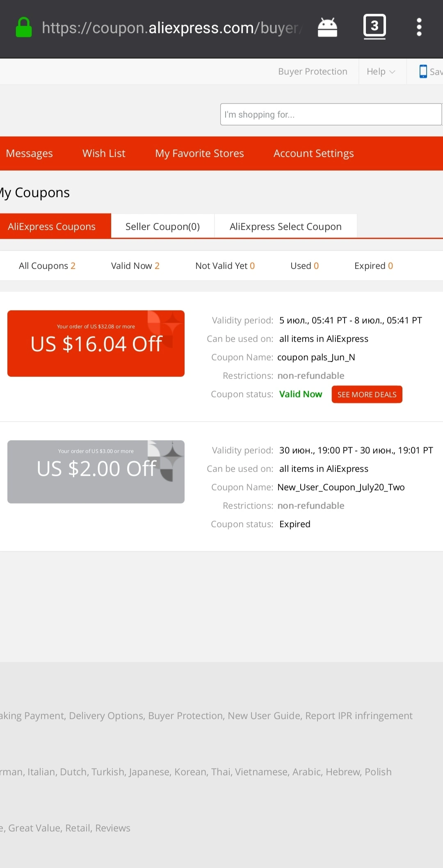Click the address bar URL

[172, 28]
